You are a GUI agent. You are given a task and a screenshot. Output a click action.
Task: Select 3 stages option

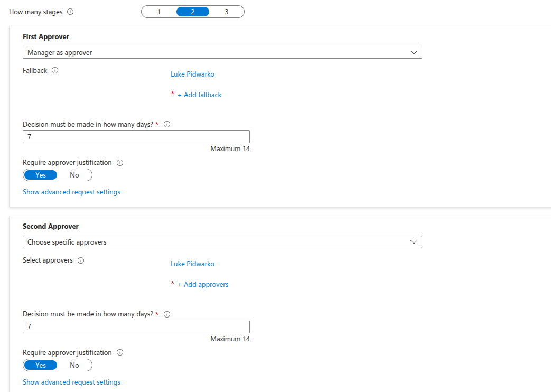(227, 12)
